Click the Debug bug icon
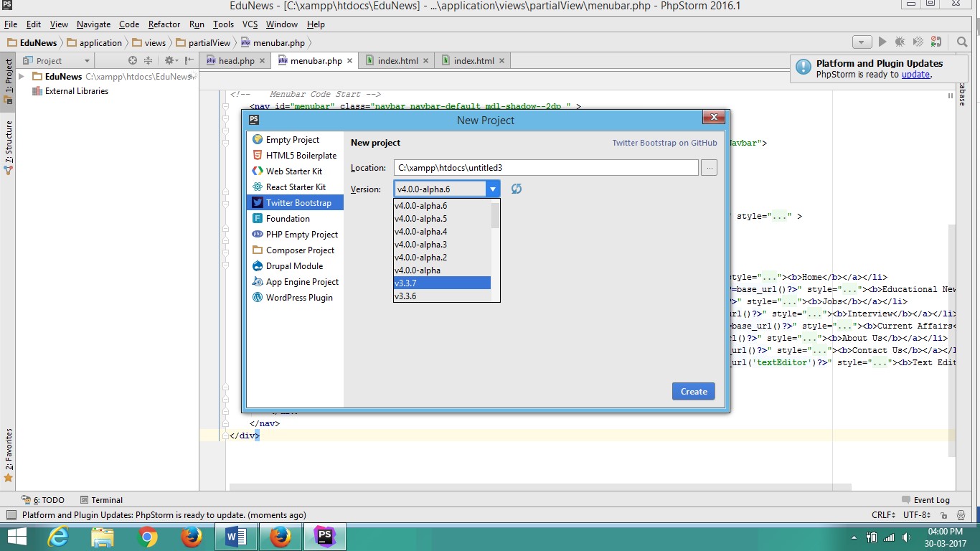This screenshot has height=551, width=980. coord(900,42)
